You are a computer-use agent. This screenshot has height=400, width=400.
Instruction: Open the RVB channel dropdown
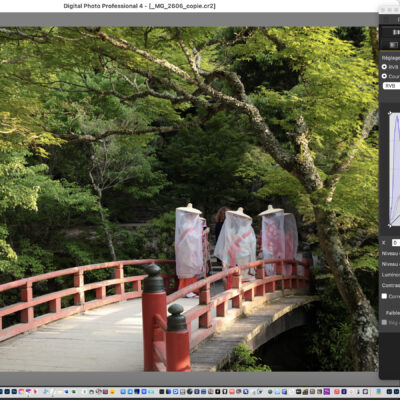(x=392, y=86)
